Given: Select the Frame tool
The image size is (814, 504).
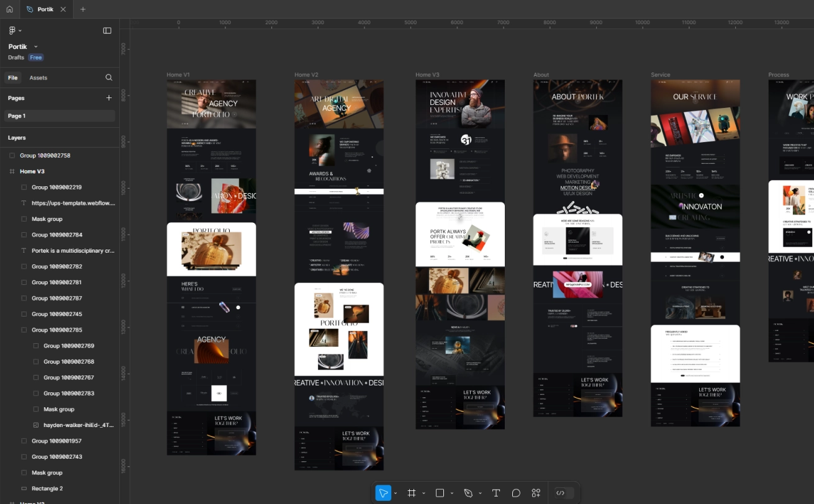Looking at the screenshot, I should [x=411, y=493].
